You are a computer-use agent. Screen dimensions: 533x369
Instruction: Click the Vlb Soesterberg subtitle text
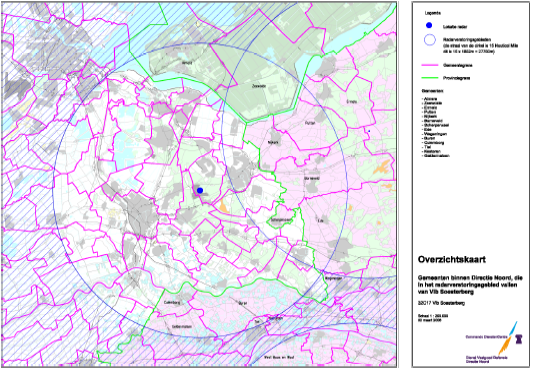tap(442, 303)
